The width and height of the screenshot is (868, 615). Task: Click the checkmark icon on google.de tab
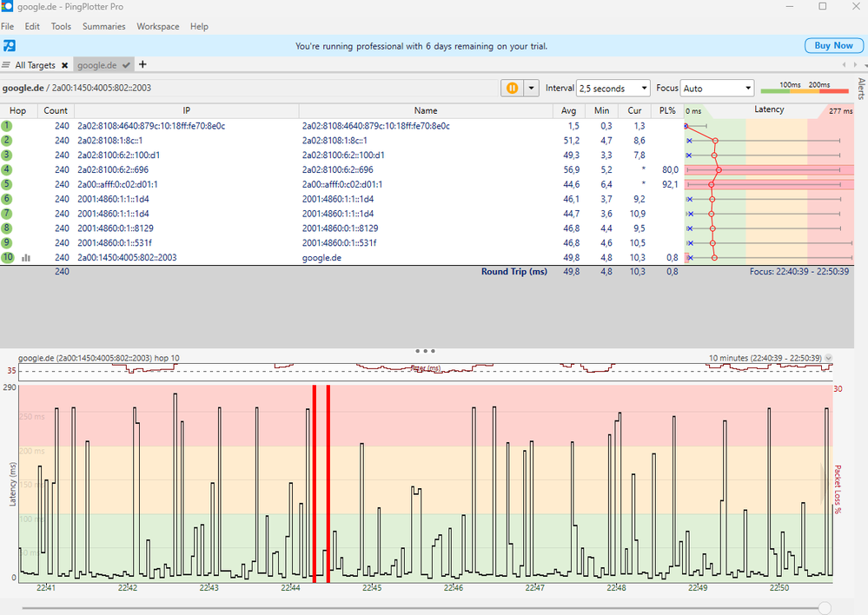[x=127, y=65]
